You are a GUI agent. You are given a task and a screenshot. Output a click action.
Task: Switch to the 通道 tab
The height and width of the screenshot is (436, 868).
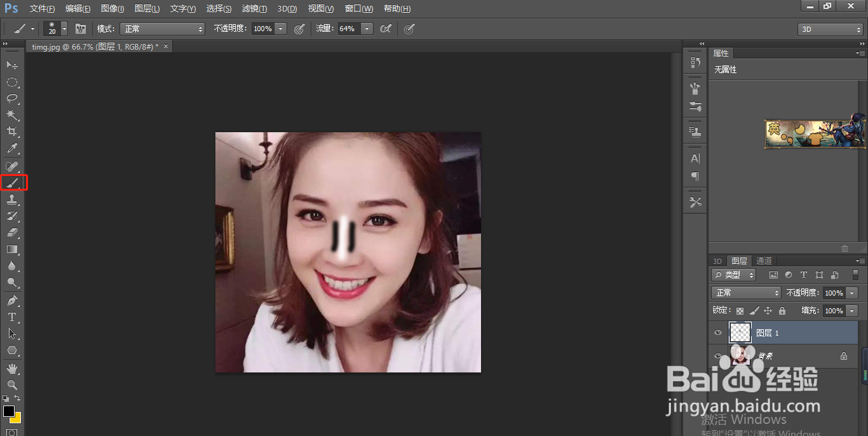pos(764,261)
